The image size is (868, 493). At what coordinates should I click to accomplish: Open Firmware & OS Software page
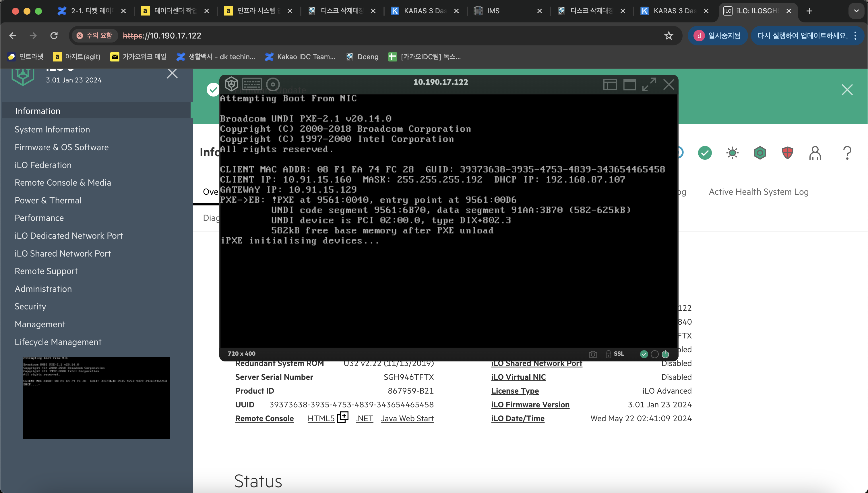click(x=61, y=147)
